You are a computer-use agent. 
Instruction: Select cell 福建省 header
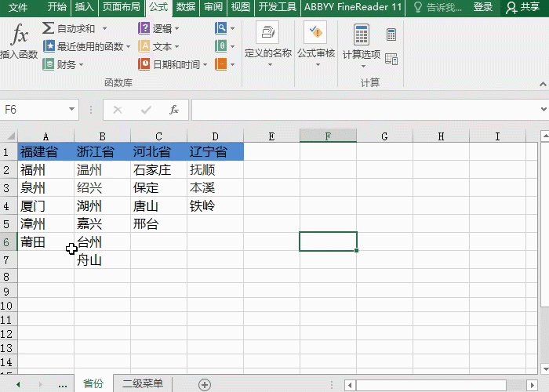(45, 152)
